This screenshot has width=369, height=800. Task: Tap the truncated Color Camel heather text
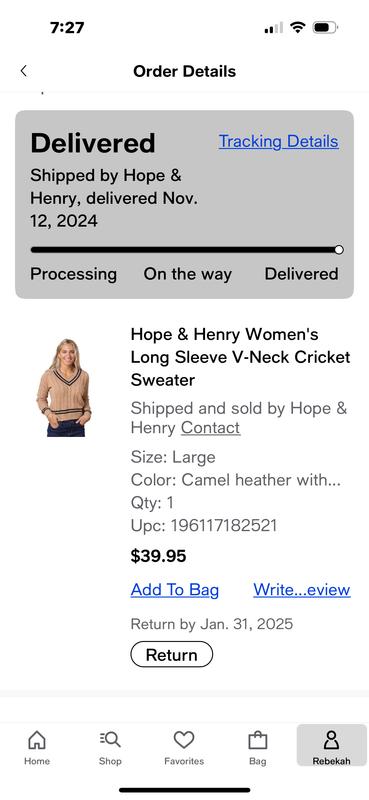coord(235,480)
